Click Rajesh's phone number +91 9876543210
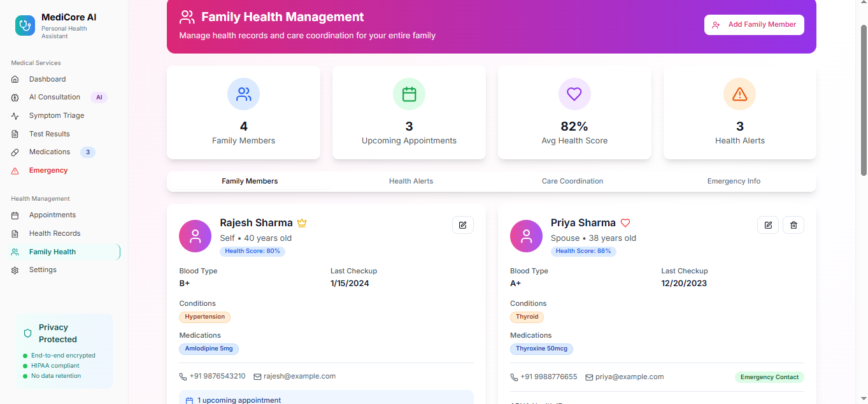 pyautogui.click(x=217, y=377)
